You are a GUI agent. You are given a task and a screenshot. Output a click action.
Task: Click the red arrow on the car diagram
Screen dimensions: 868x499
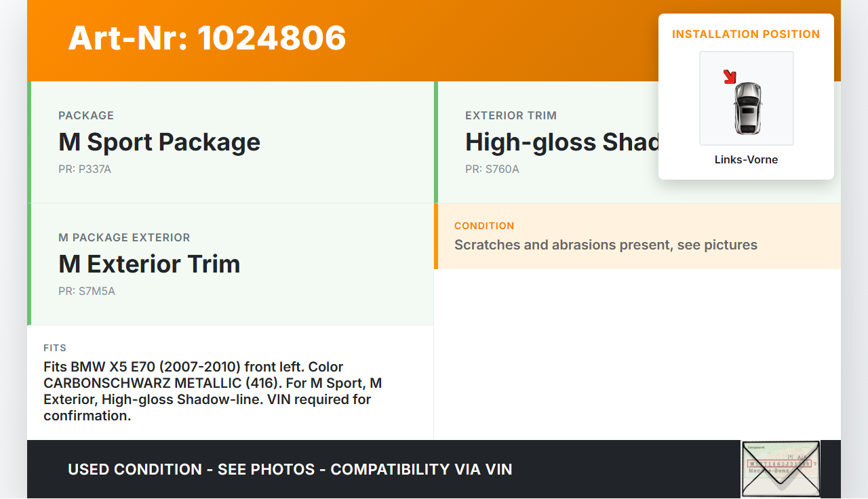click(x=730, y=77)
